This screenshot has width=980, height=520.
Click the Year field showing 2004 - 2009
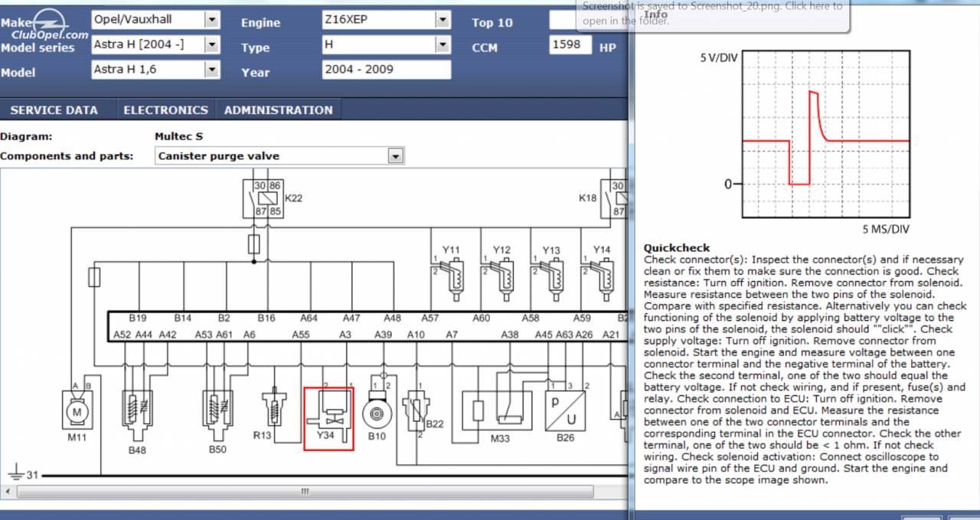pyautogui.click(x=387, y=70)
